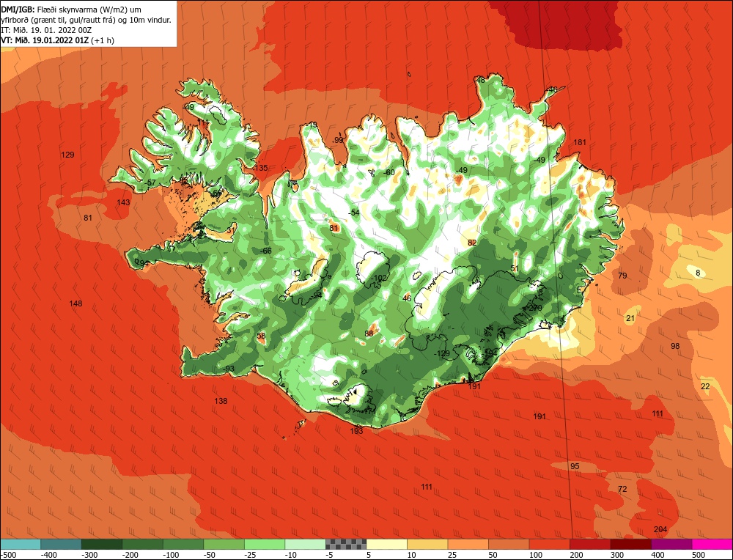The height and width of the screenshot is (560, 733).
Task: Click the land value 58 in southwest Iceland
Action: pyautogui.click(x=261, y=336)
